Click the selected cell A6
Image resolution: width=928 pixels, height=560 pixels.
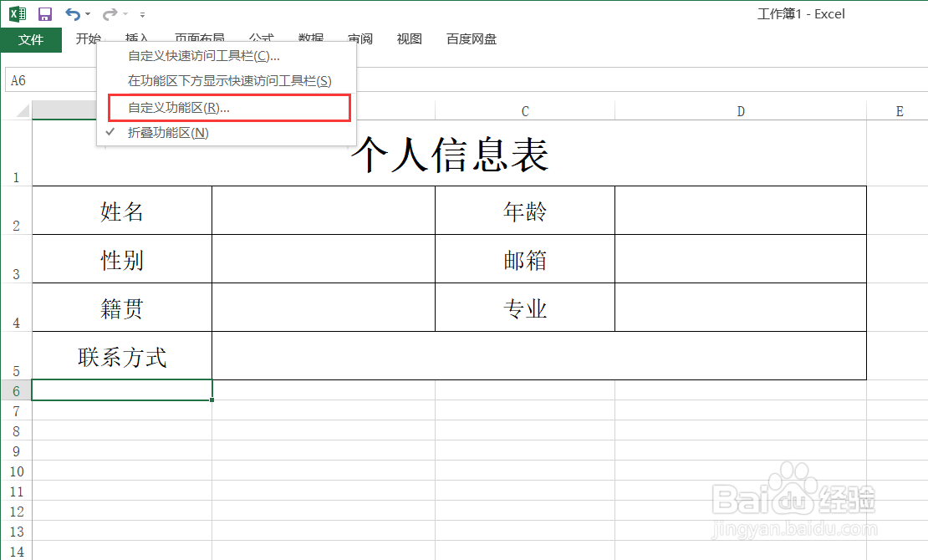[122, 390]
